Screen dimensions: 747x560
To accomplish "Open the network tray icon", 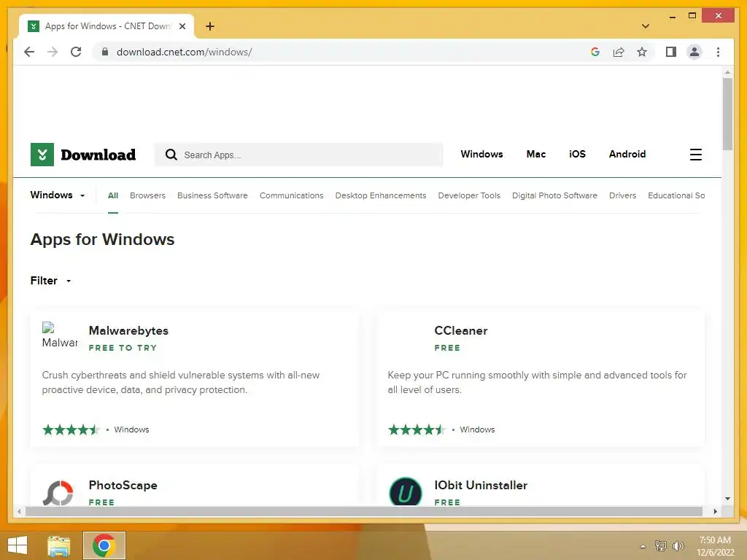I will (x=660, y=545).
